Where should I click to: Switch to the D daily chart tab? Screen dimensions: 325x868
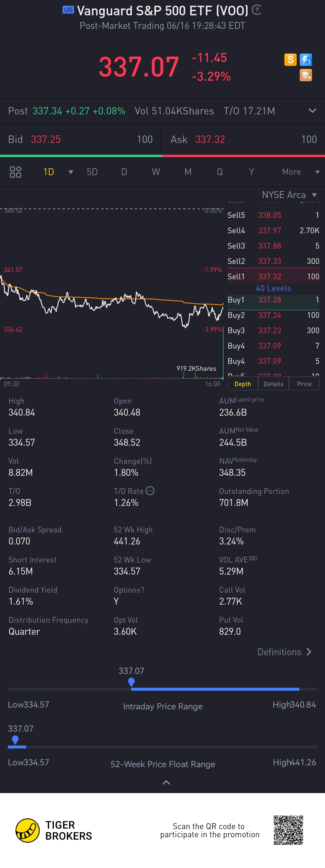(x=124, y=172)
